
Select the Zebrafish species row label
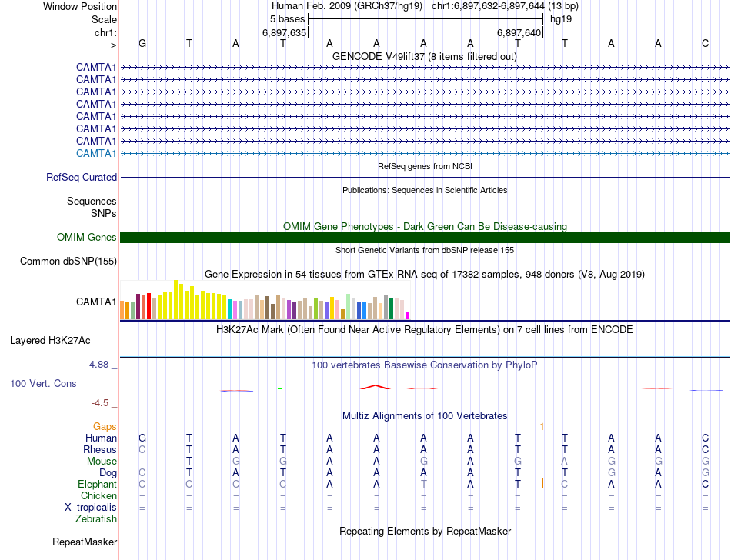pyautogui.click(x=96, y=518)
